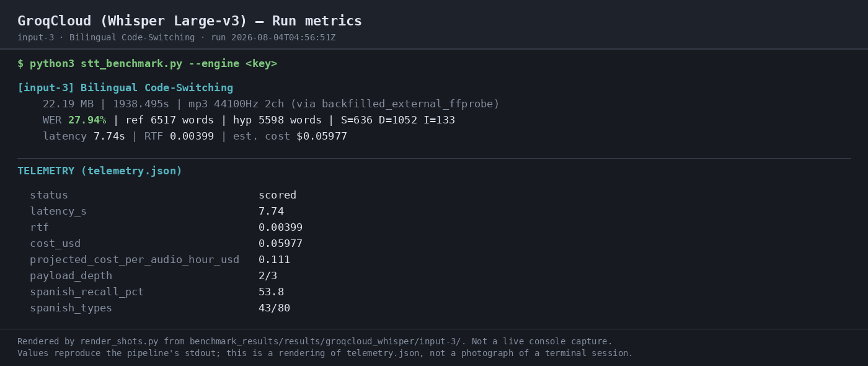Click the 'S=636 D=1052 I=133' error counts
Image resolution: width=868 pixels, height=366 pixels.
click(x=398, y=120)
